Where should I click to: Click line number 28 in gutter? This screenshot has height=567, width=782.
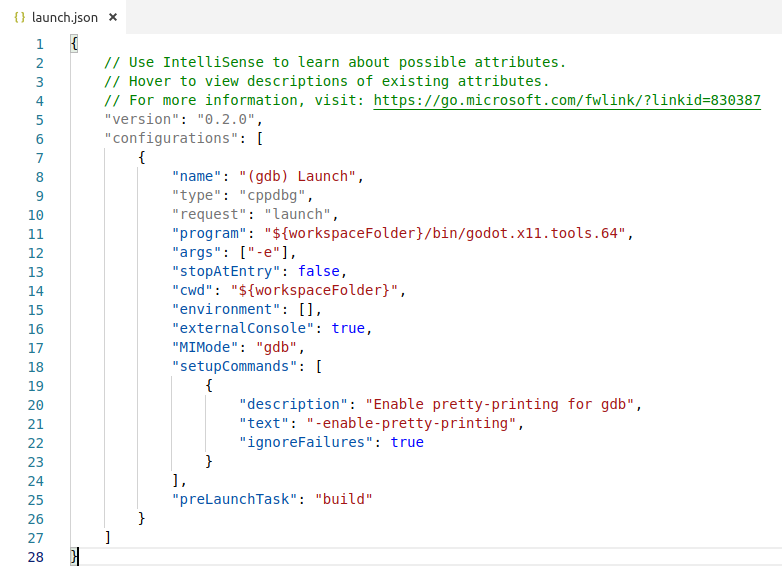click(36, 557)
